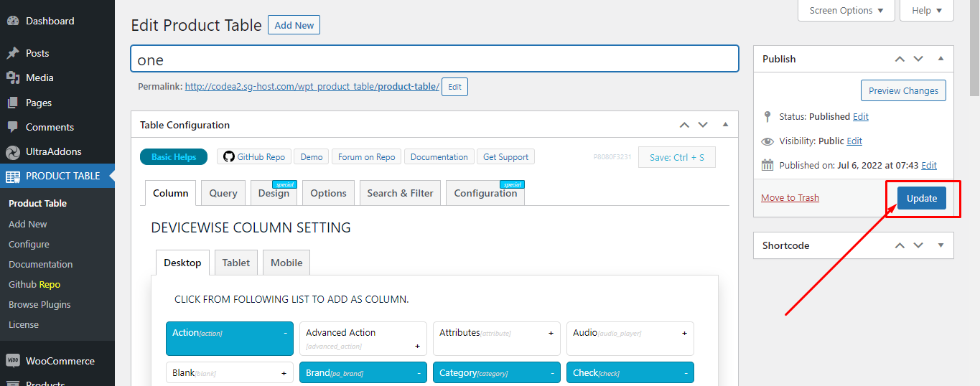This screenshot has width=980, height=386.
Task: Click Preview Changes
Action: [903, 90]
